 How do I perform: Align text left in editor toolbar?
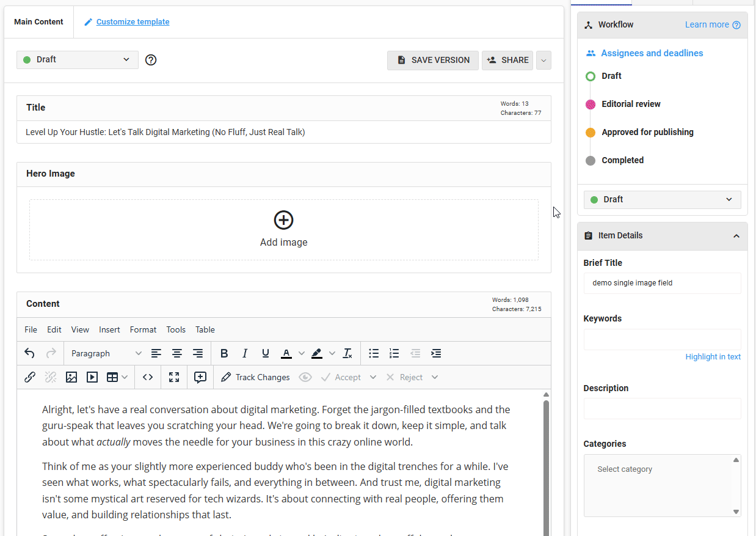(x=156, y=353)
